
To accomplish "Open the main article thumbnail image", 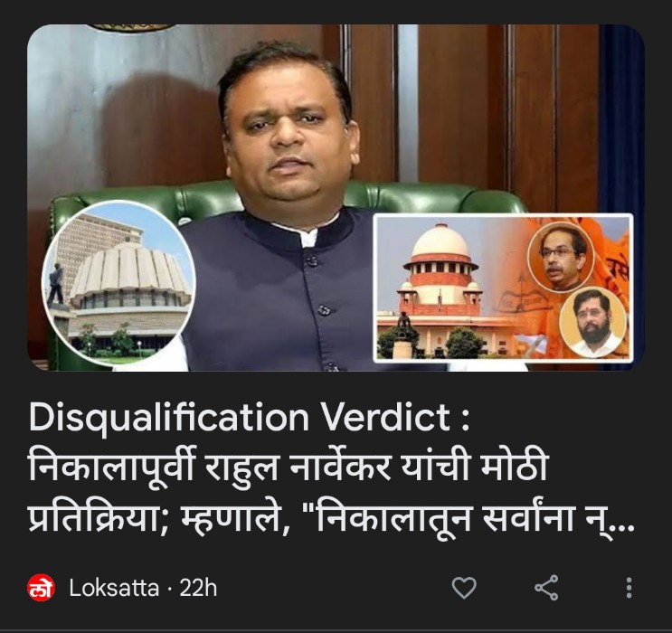I will click(336, 197).
